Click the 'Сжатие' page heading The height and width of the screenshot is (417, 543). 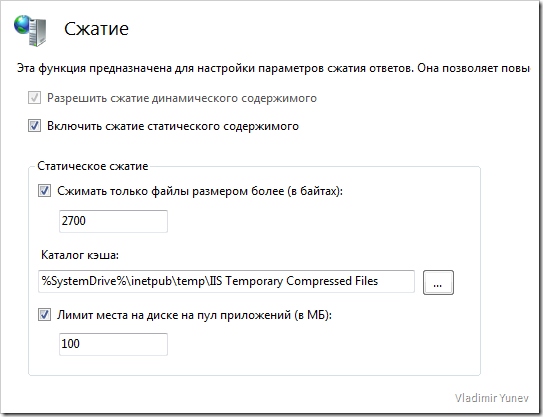point(96,28)
